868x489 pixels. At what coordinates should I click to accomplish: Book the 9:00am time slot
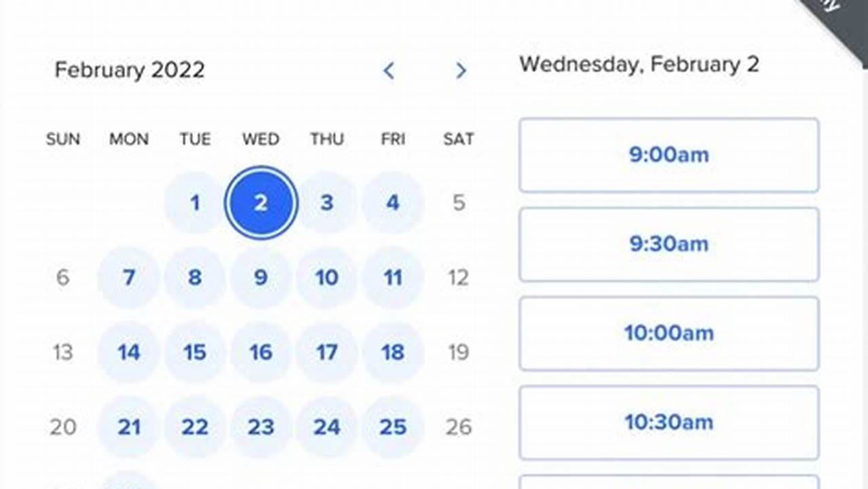(x=668, y=155)
